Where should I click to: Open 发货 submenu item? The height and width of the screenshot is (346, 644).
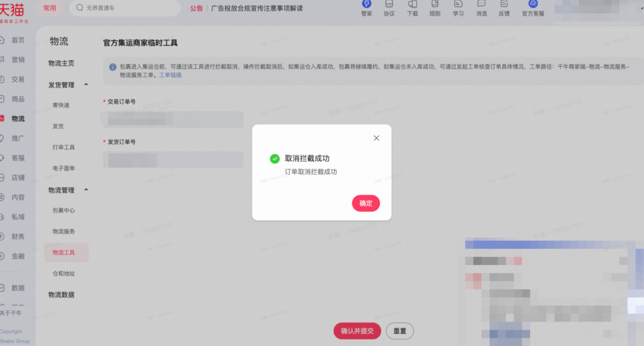(58, 126)
